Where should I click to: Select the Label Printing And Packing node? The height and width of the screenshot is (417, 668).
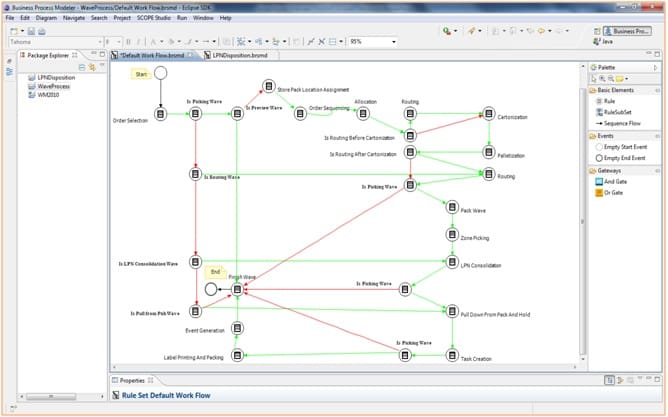click(237, 355)
